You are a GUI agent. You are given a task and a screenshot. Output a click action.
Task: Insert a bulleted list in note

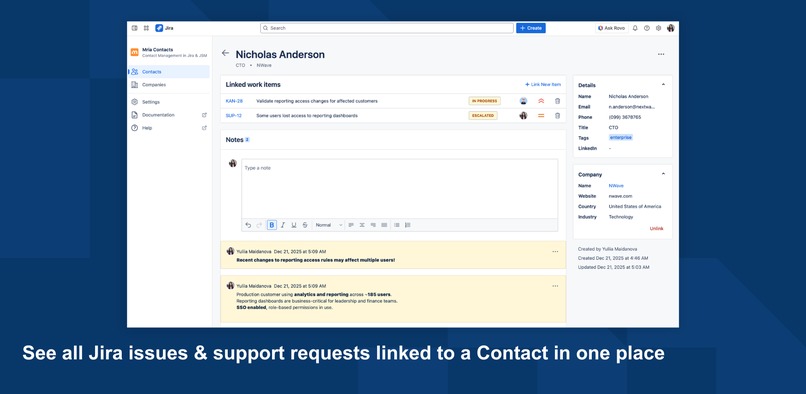click(x=396, y=225)
